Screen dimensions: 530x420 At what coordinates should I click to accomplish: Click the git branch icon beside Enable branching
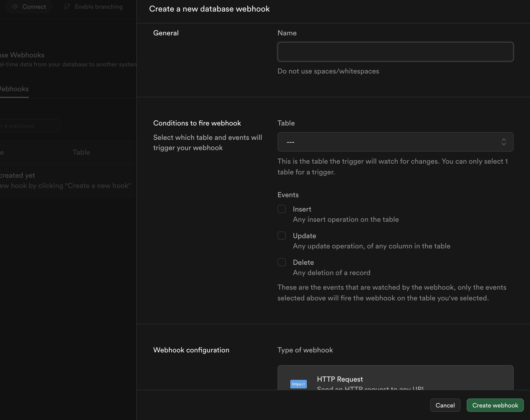67,7
